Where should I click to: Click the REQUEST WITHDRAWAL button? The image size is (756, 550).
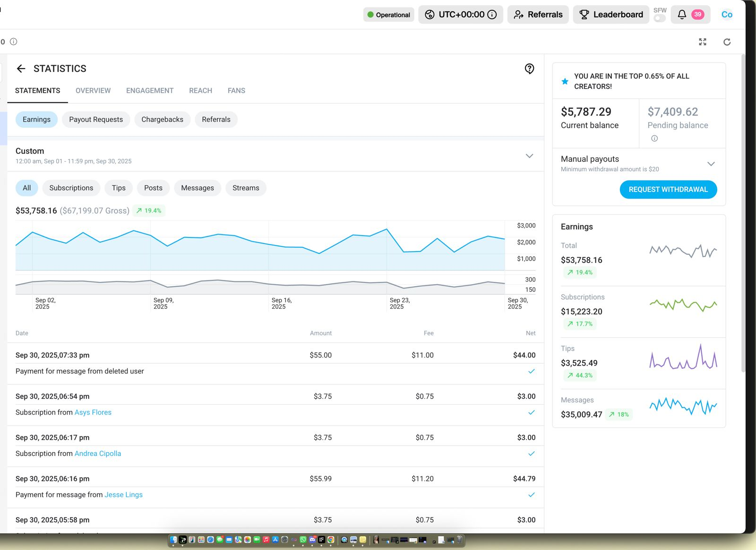pos(668,189)
